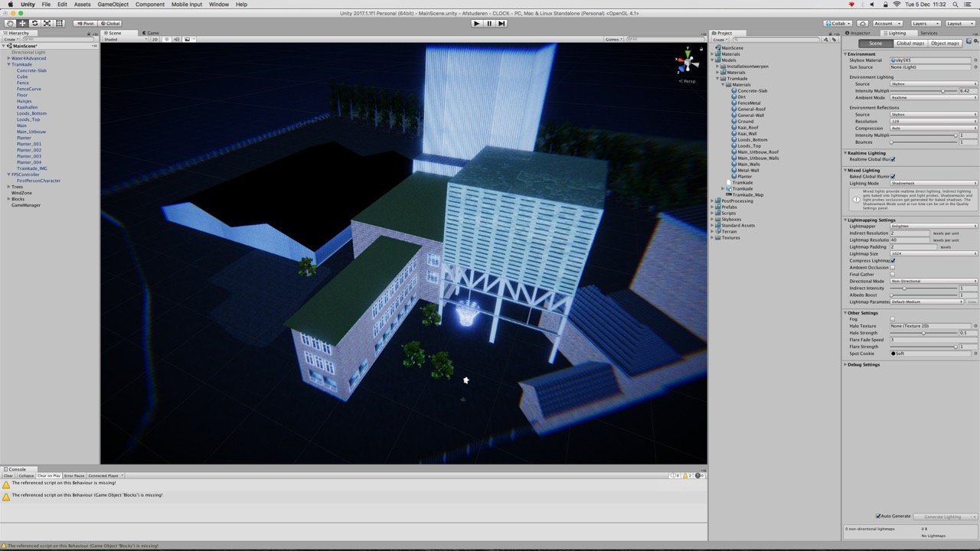Toggle 2D view mode in Scene
This screenshot has height=551, width=980.
click(155, 39)
